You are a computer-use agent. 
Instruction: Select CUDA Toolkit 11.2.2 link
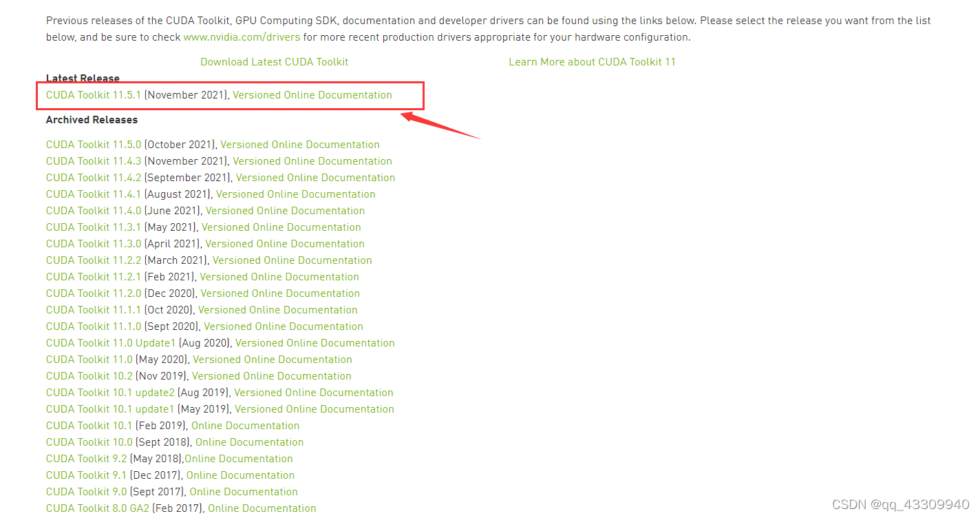click(93, 260)
